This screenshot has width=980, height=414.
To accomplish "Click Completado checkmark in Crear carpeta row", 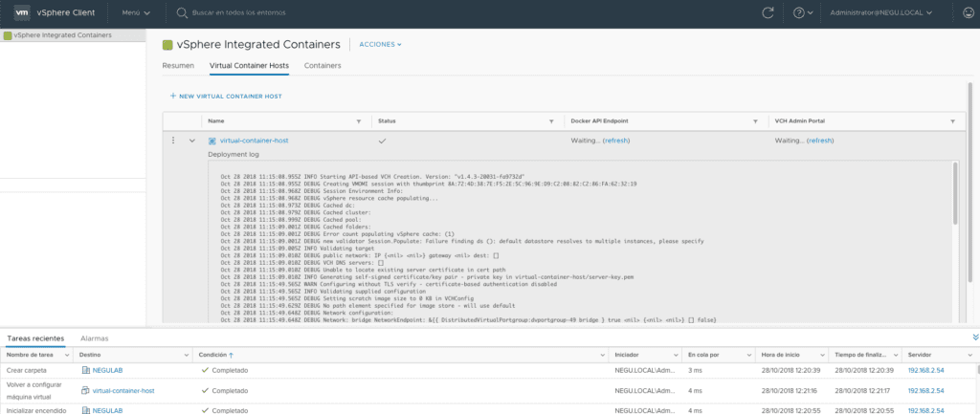I will point(205,370).
